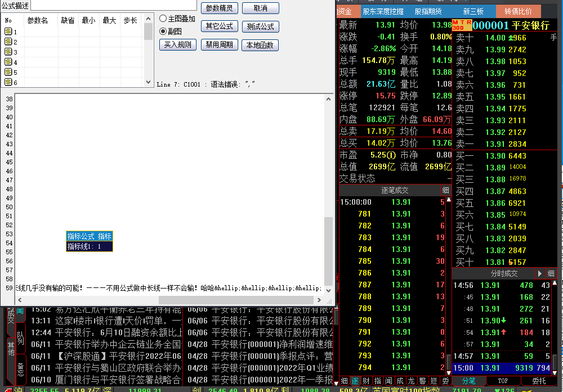Click inside the formula code editor area

point(169,195)
